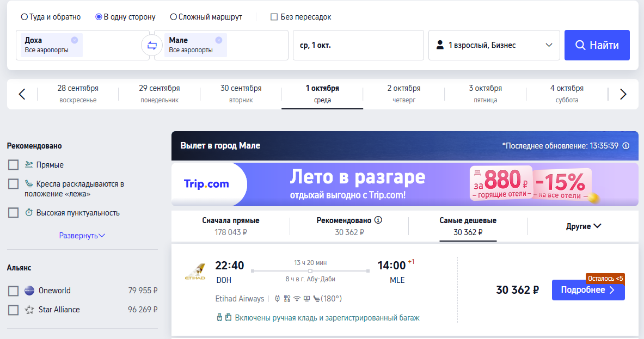Select the 4 октября date tab
Screen dimensions: 644x339
567,94
